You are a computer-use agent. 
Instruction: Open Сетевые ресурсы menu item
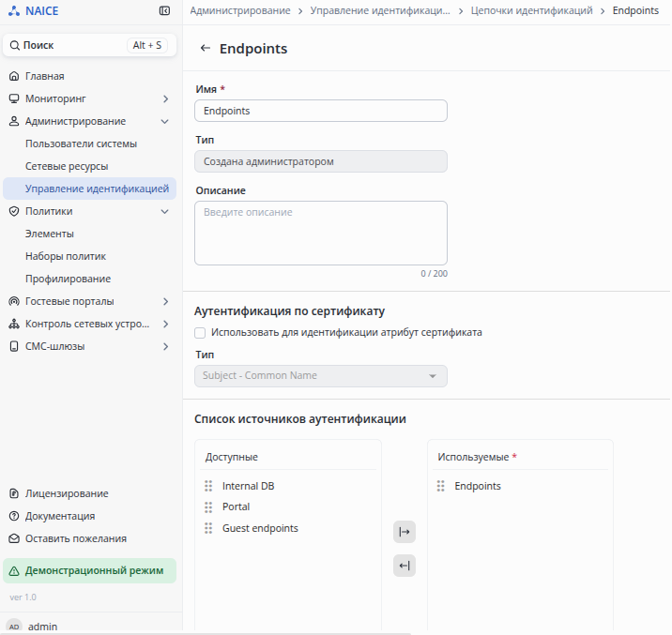pyautogui.click(x=67, y=166)
